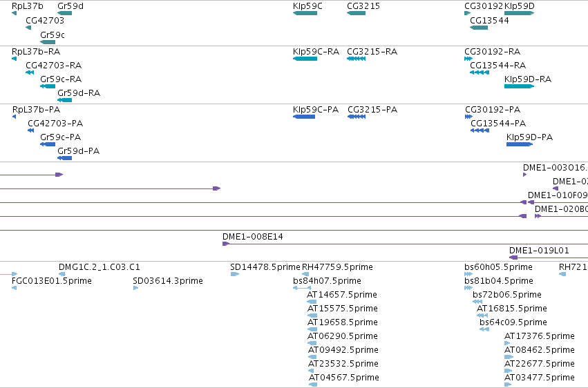Image resolution: width=588 pixels, height=388 pixels.
Task: Pick protein CG13544-PA
Action: tap(498, 123)
